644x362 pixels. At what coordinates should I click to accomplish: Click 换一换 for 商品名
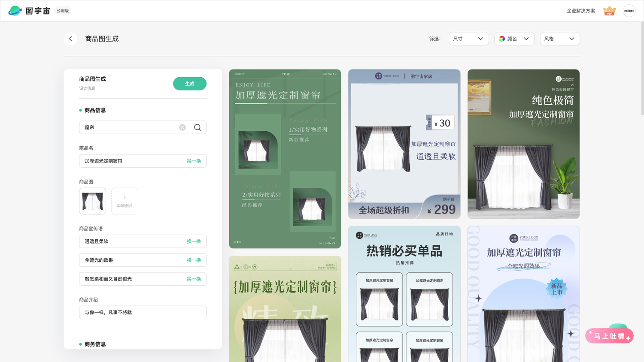pyautogui.click(x=194, y=161)
